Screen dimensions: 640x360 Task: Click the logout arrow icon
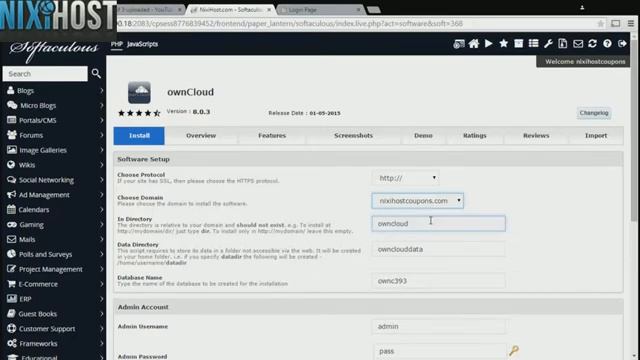(622, 44)
